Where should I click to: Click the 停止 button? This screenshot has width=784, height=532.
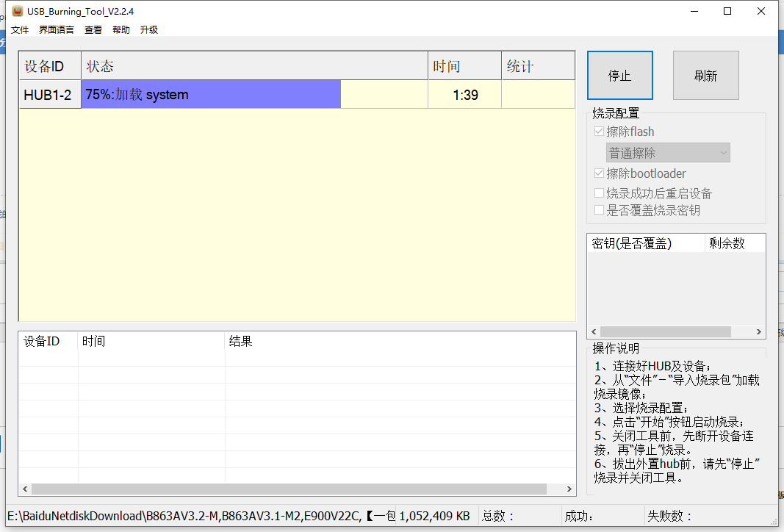coord(620,76)
